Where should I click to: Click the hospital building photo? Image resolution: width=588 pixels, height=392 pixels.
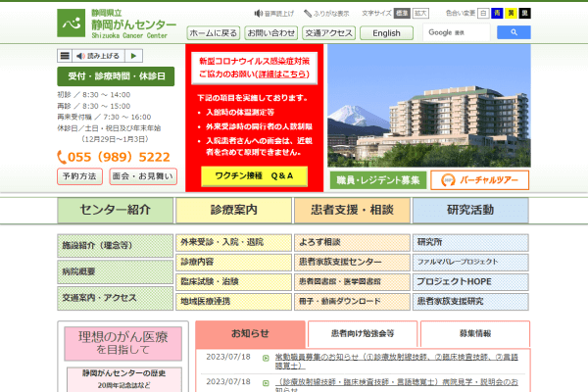429,106
